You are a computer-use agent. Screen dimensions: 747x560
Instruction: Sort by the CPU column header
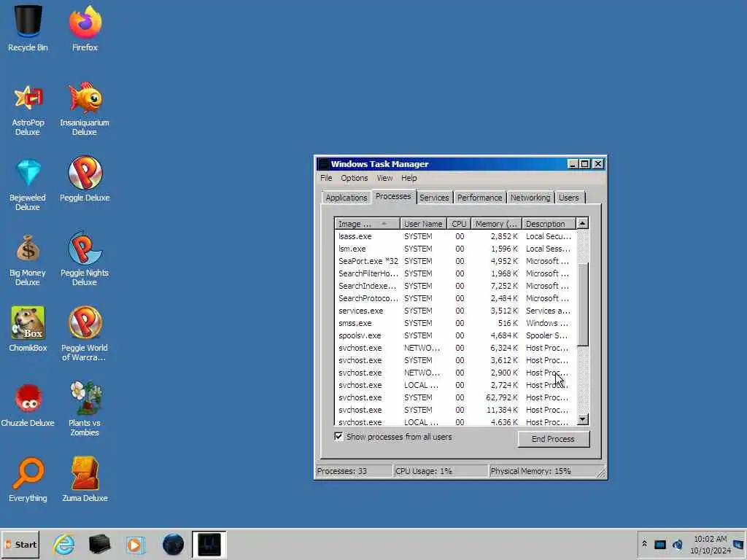459,224
